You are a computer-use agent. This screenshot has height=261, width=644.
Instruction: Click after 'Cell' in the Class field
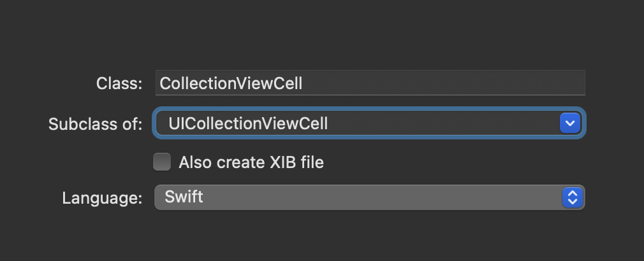pos(304,83)
